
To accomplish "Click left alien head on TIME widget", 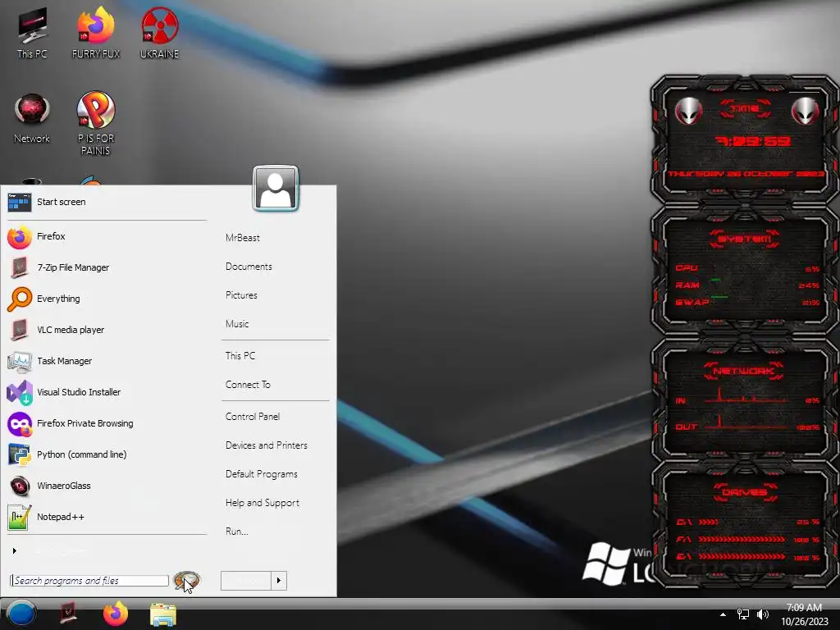I will click(x=688, y=111).
